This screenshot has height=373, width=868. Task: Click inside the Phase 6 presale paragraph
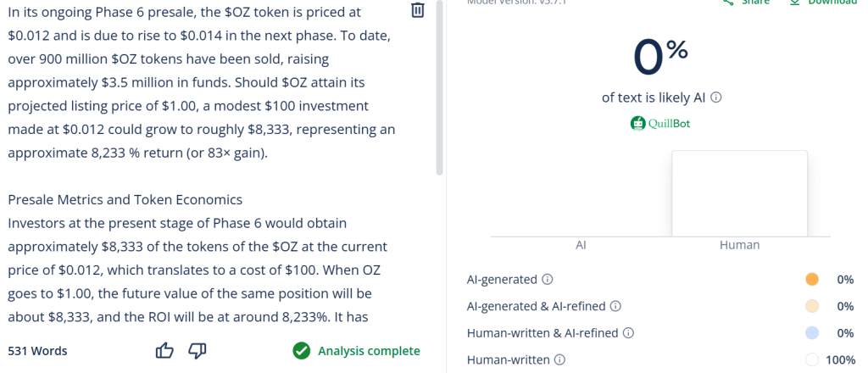[201, 83]
